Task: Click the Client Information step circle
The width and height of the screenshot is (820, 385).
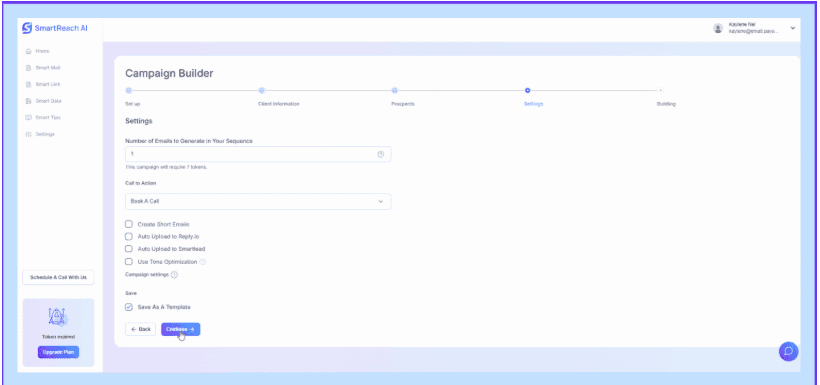Action: [262, 90]
